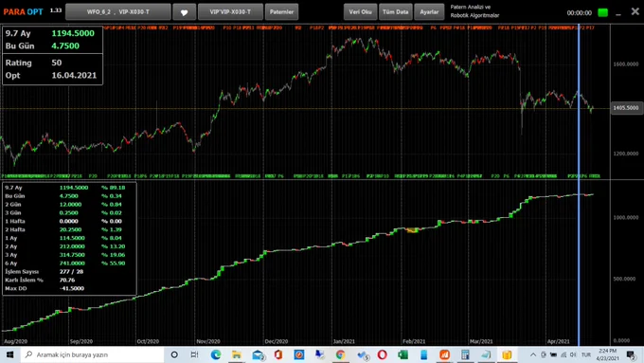Click the Rating value 50
This screenshot has height=363, width=644.
pos(56,63)
